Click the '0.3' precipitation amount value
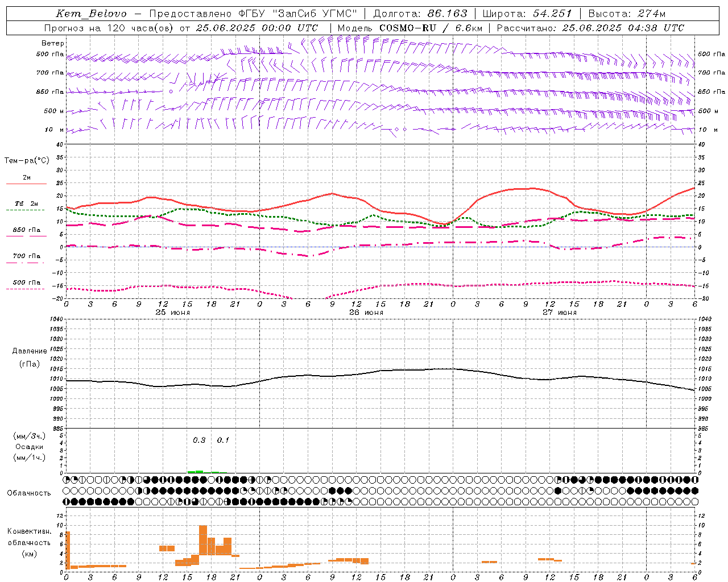 pyautogui.click(x=199, y=440)
